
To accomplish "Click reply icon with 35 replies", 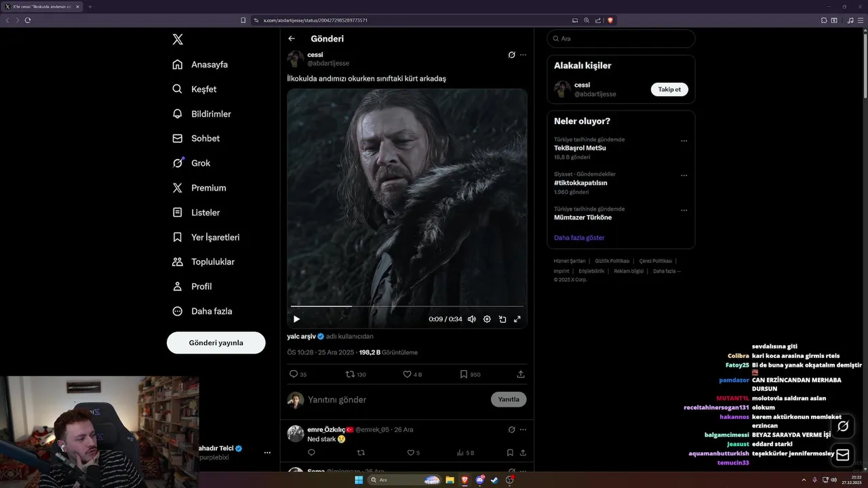I will click(294, 374).
